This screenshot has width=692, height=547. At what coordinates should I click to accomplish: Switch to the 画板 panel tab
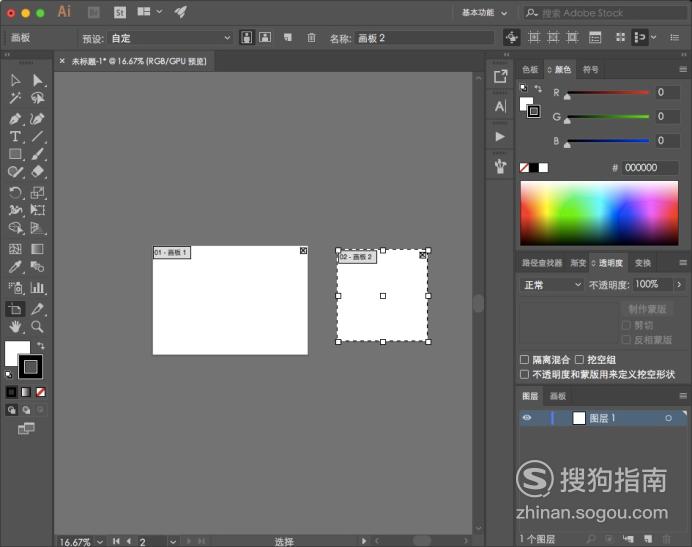[557, 396]
